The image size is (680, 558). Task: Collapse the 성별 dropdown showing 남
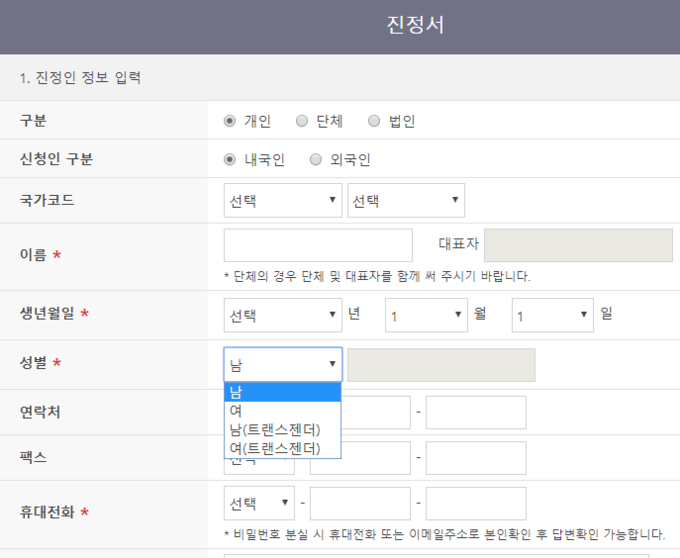tap(283, 364)
